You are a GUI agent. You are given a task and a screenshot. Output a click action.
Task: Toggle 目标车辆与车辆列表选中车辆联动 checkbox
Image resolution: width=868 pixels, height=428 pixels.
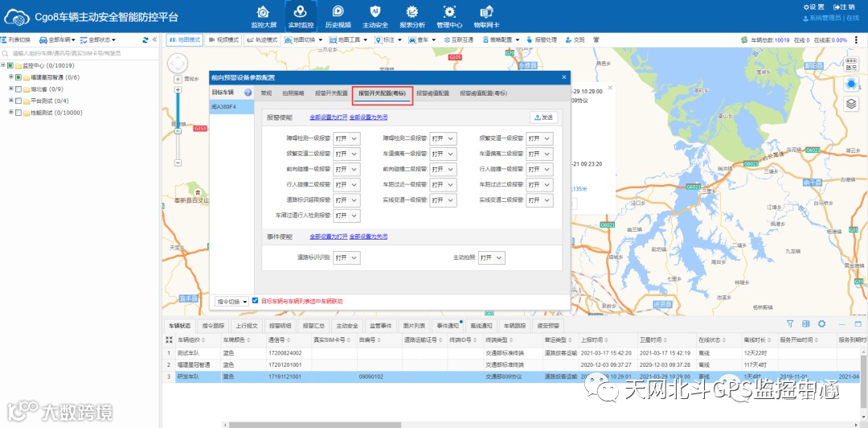pos(256,301)
